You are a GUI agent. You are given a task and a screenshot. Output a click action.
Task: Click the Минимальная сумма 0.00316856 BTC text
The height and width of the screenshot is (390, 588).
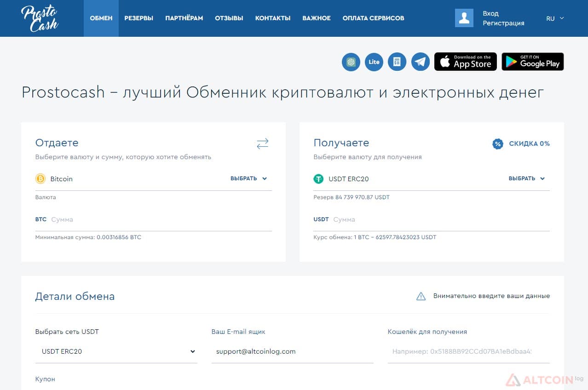pos(88,237)
